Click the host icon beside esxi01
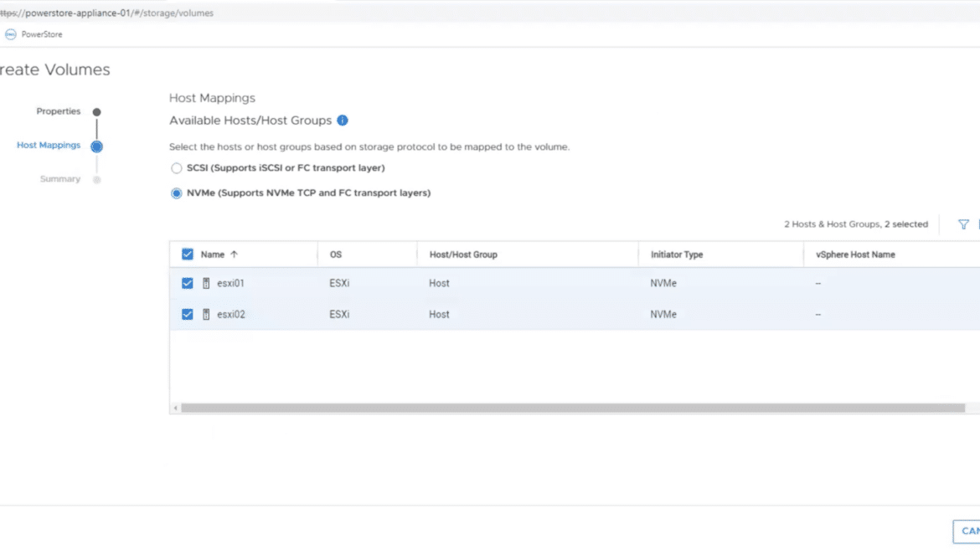Screen dimensions: 980x555 (x=206, y=284)
